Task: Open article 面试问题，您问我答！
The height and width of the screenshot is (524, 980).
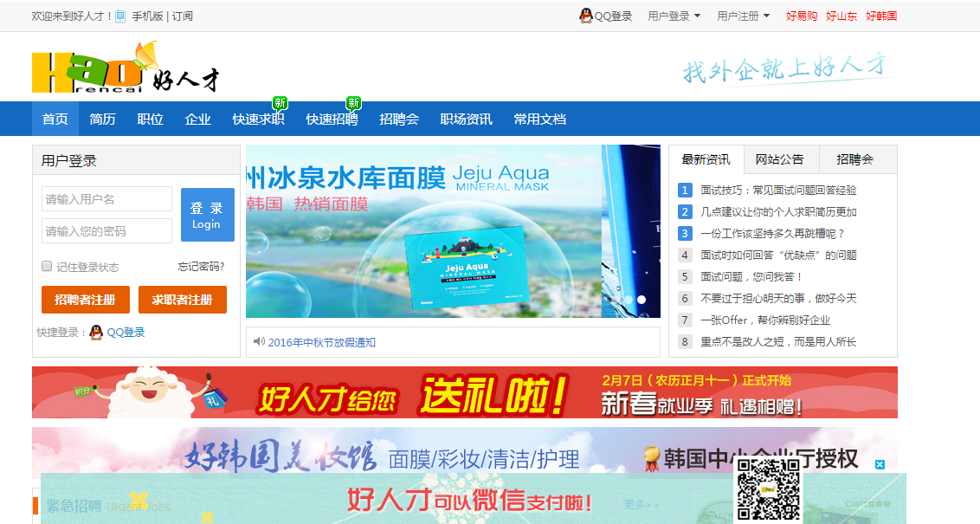Action: tap(751, 276)
